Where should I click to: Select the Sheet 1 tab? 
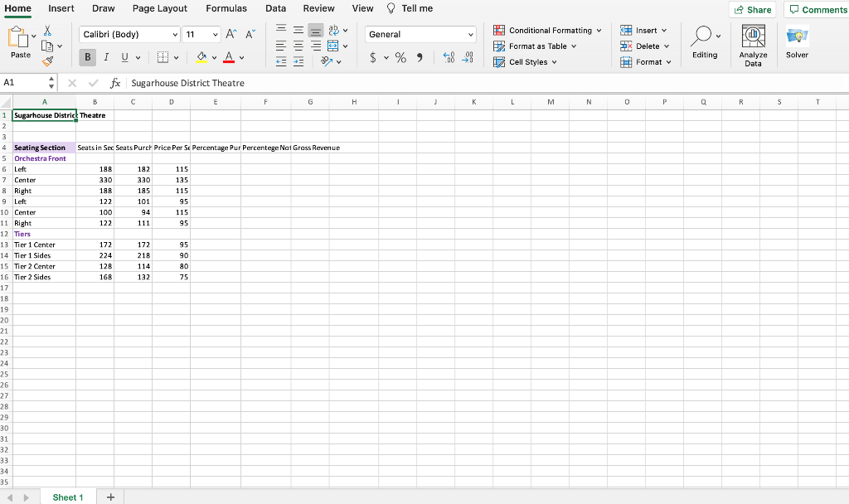(x=68, y=497)
